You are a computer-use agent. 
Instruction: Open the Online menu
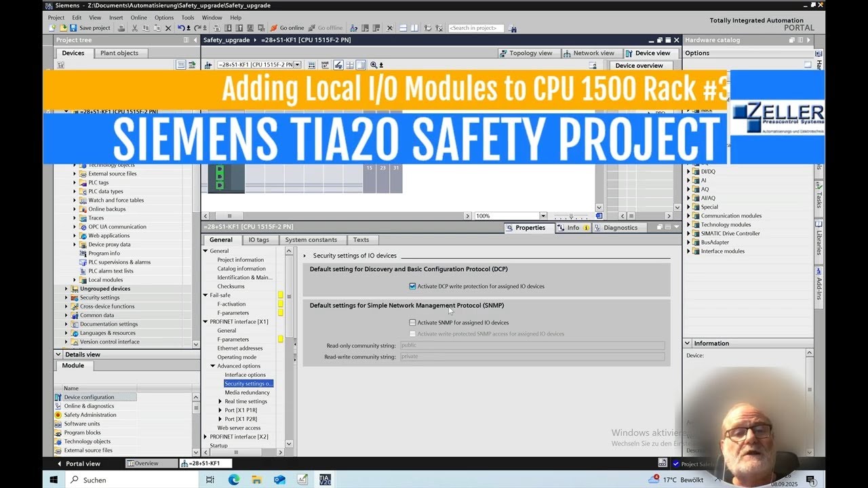click(x=138, y=18)
